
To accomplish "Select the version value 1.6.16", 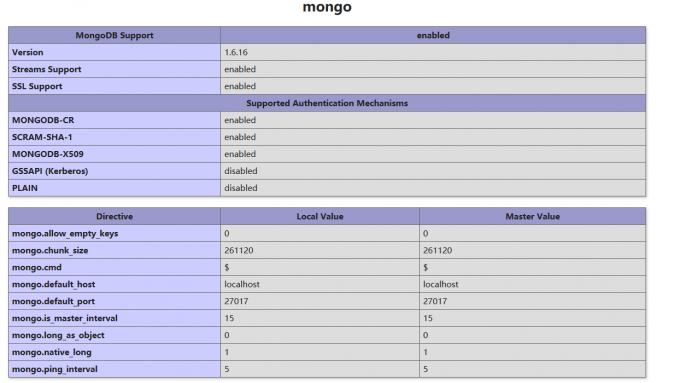I will (236, 52).
